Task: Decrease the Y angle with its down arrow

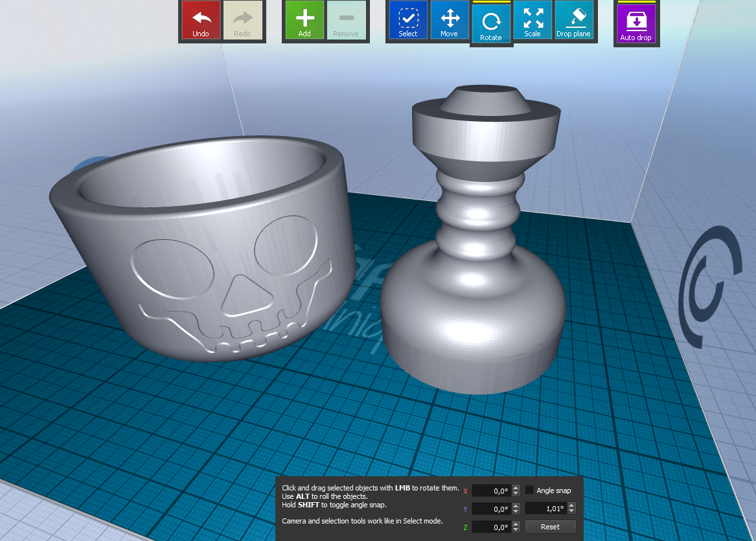Action: (515, 511)
